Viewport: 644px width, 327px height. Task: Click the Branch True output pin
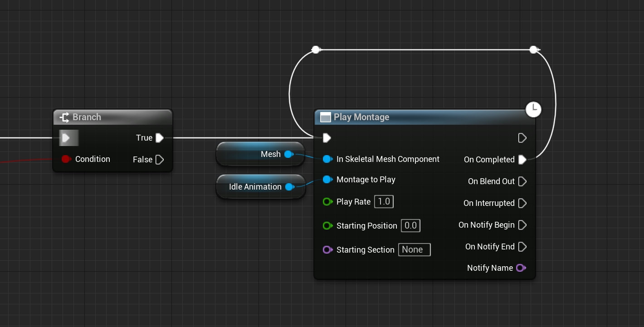[159, 138]
